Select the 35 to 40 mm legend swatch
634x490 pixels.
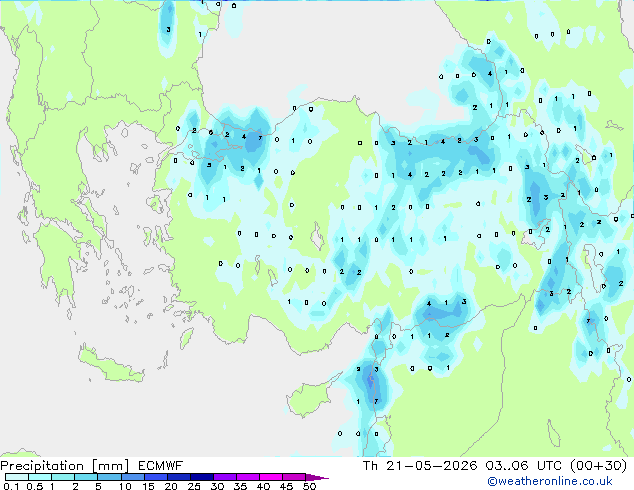point(248,477)
